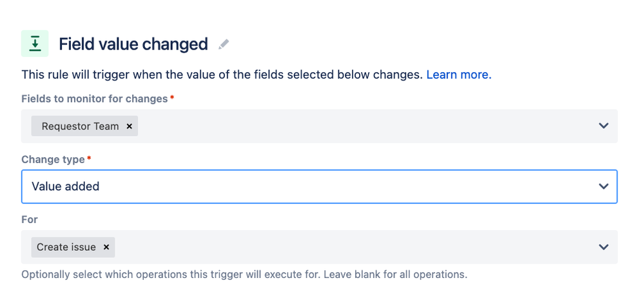Click the red asterisk beside Change type
The image size is (644, 294).
[89, 159]
